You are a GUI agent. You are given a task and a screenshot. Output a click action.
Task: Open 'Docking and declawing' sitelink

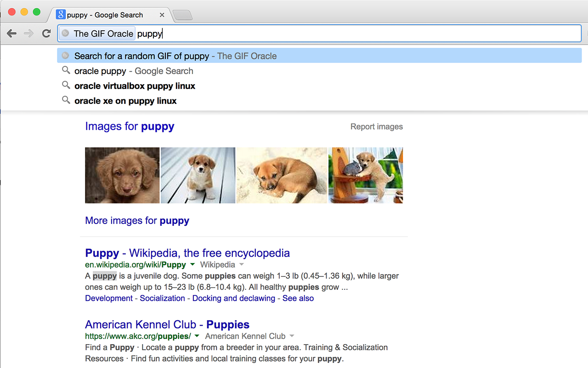tap(233, 298)
